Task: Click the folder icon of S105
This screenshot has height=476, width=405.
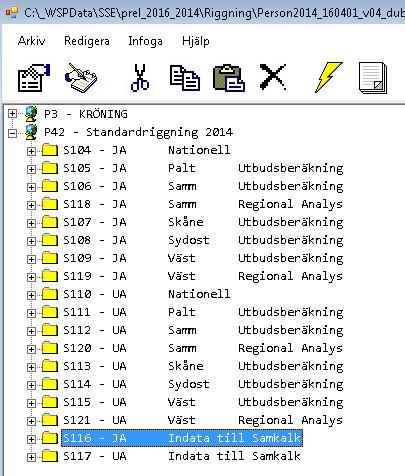Action: click(50, 168)
